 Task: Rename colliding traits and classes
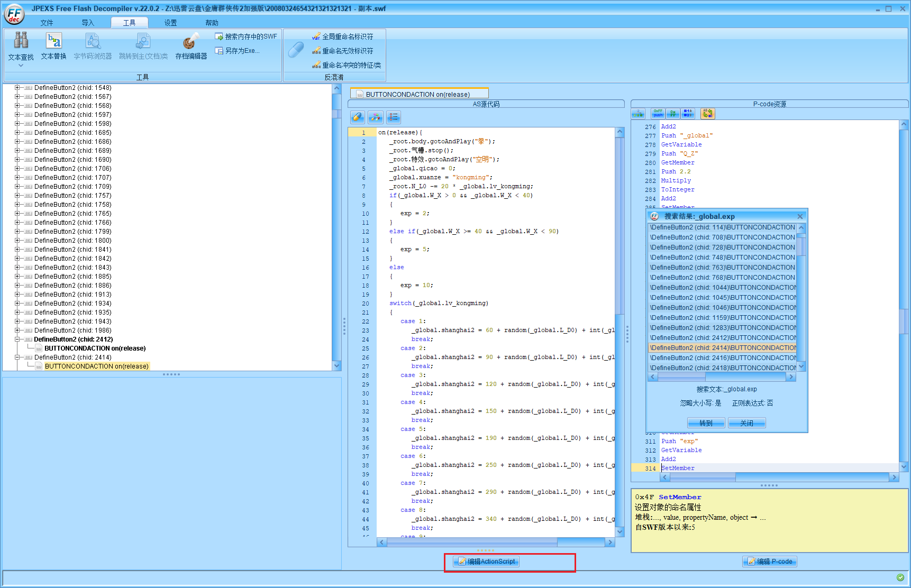pyautogui.click(x=347, y=65)
